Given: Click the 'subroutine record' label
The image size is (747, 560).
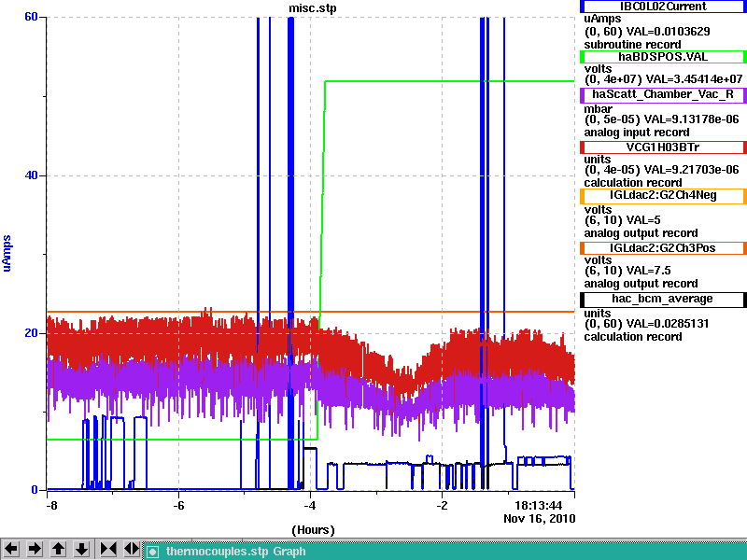Looking at the screenshot, I should tap(633, 45).
